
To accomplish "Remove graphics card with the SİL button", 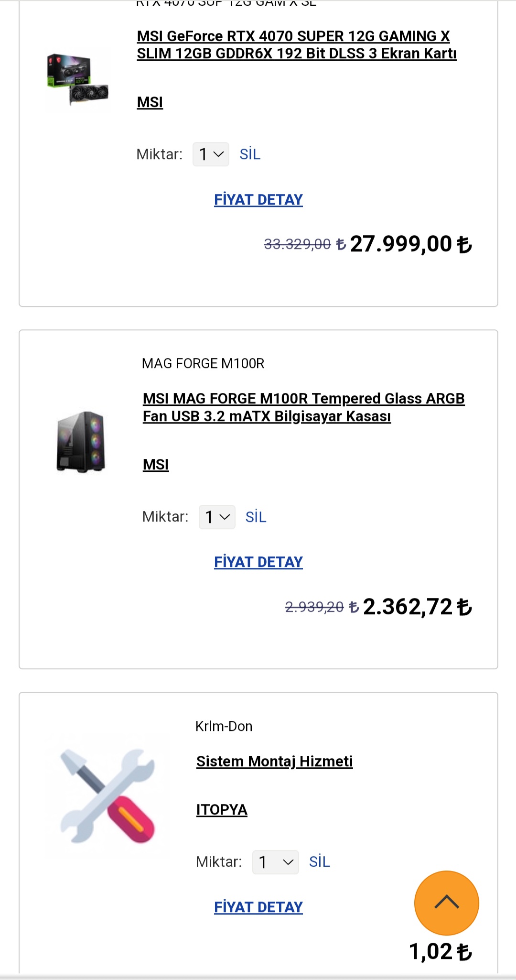I will [x=250, y=154].
